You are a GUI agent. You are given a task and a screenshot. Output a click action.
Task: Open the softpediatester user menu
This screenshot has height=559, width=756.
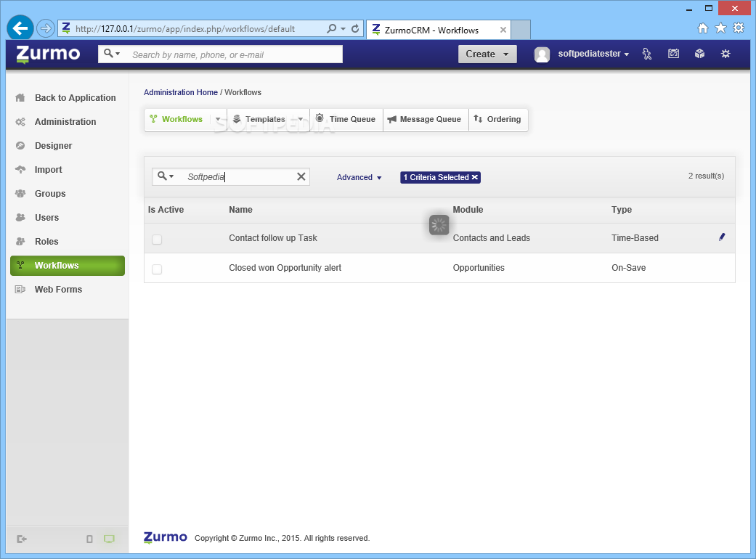click(x=593, y=54)
